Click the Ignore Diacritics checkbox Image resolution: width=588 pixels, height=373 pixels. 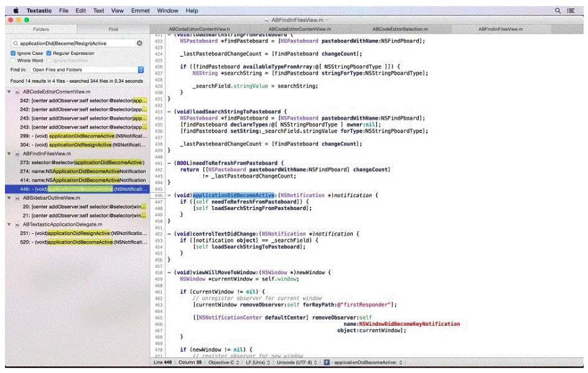pos(49,60)
